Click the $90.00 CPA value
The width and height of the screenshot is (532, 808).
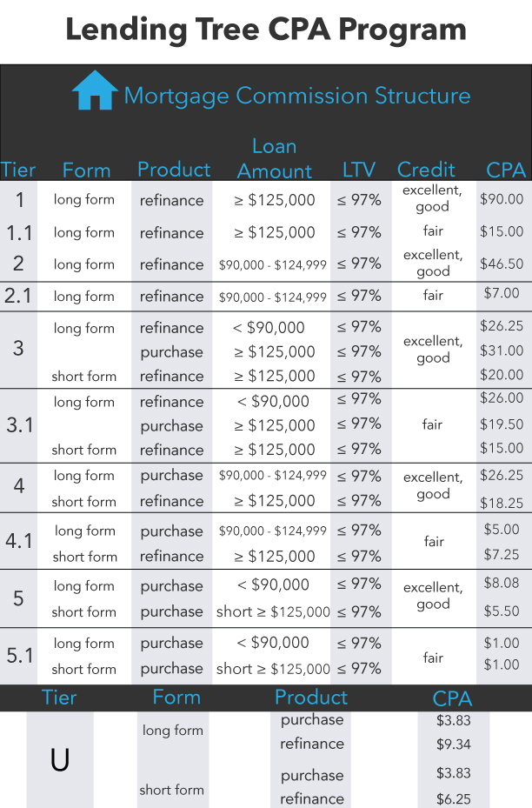click(502, 199)
